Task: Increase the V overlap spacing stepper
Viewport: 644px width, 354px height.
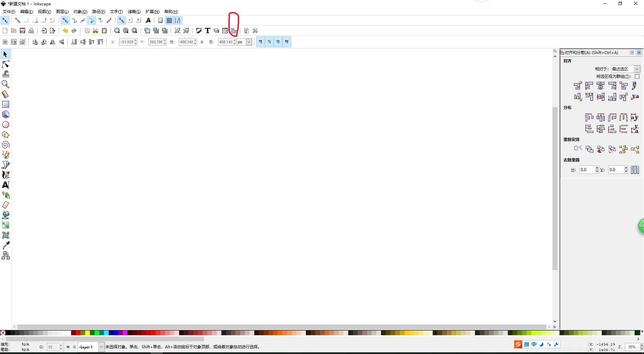Action: point(626,168)
